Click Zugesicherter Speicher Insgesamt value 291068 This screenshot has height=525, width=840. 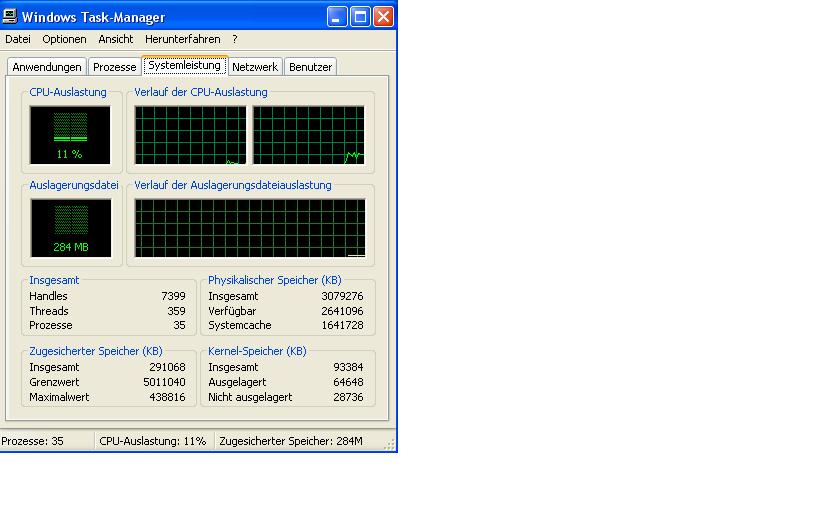(167, 368)
